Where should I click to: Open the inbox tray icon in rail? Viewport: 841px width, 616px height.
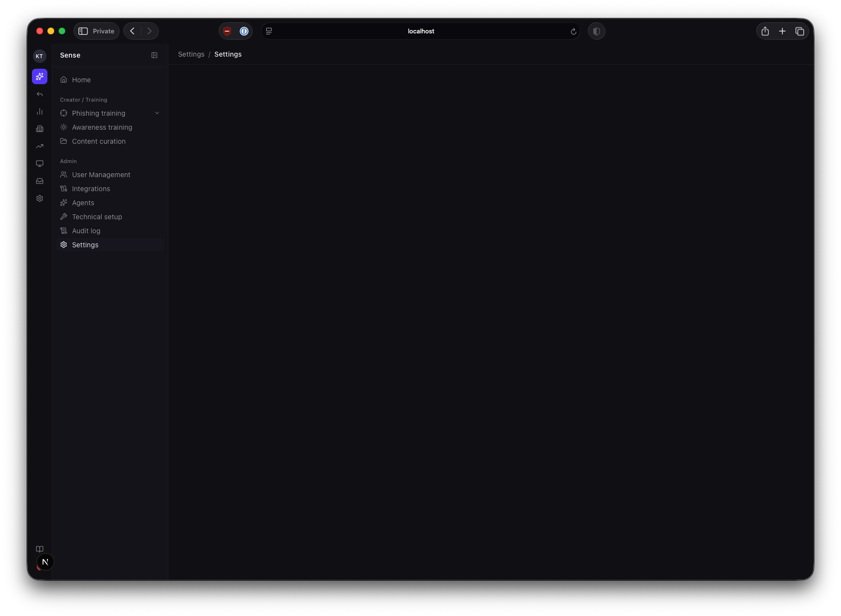tap(40, 181)
